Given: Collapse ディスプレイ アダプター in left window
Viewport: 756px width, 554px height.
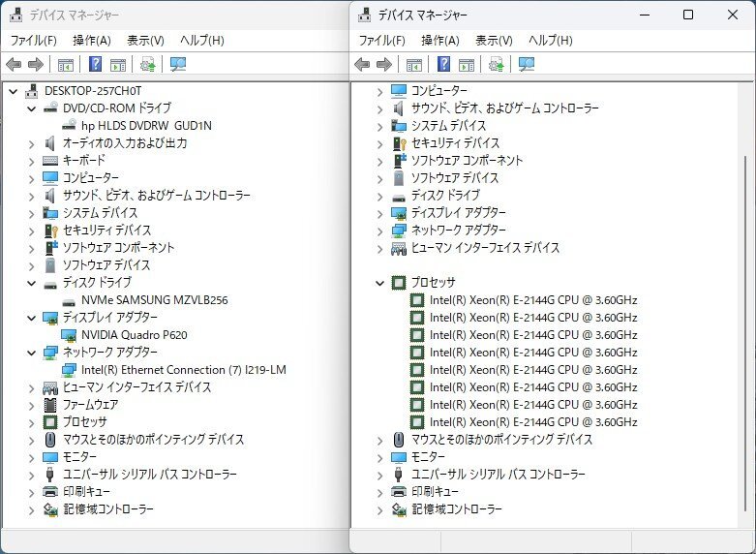Looking at the screenshot, I should click(x=32, y=318).
